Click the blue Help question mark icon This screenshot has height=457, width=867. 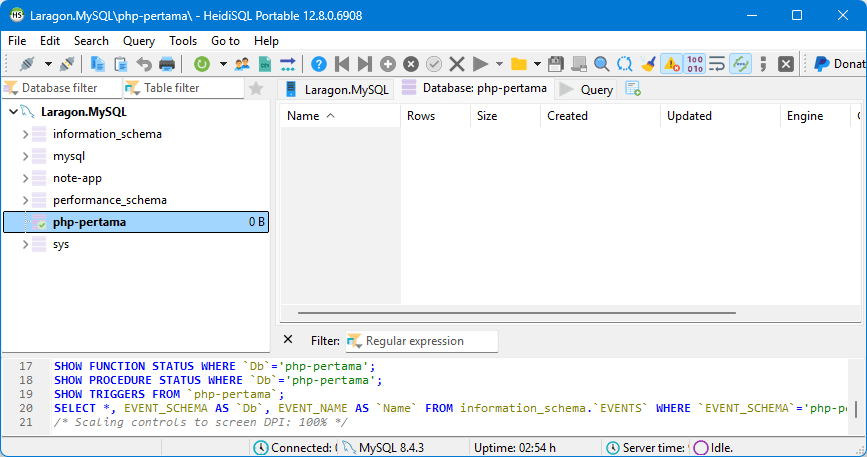tap(318, 64)
